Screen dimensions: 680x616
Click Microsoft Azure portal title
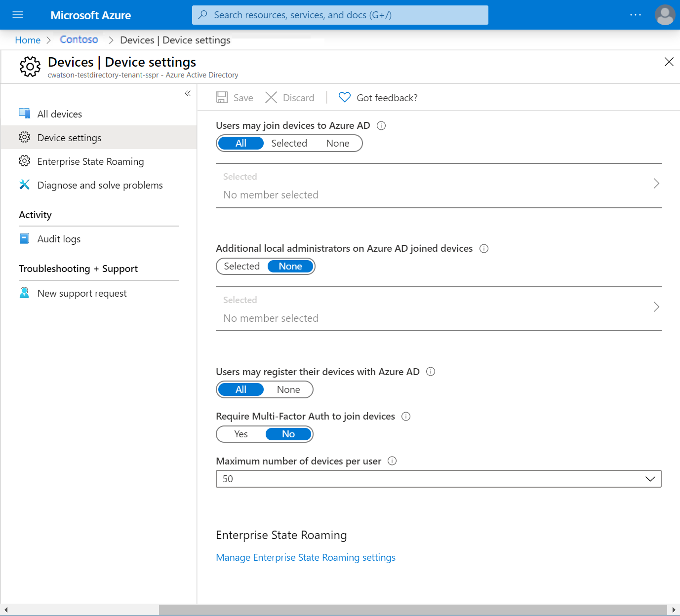click(90, 15)
